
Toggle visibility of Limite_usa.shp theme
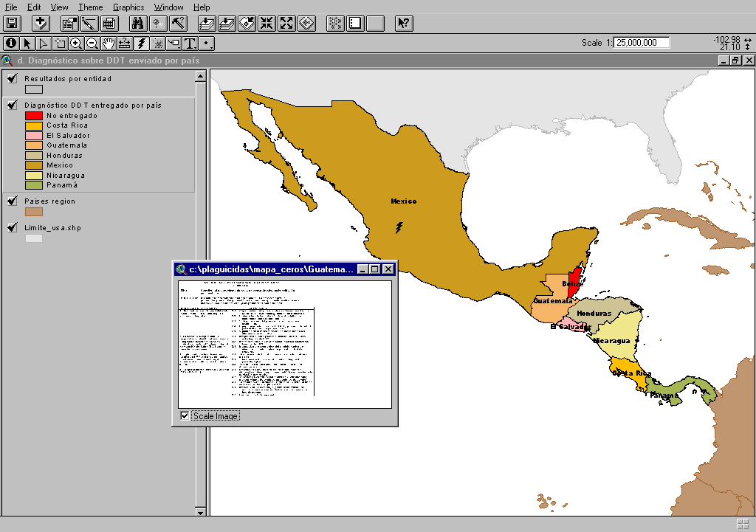click(x=12, y=227)
